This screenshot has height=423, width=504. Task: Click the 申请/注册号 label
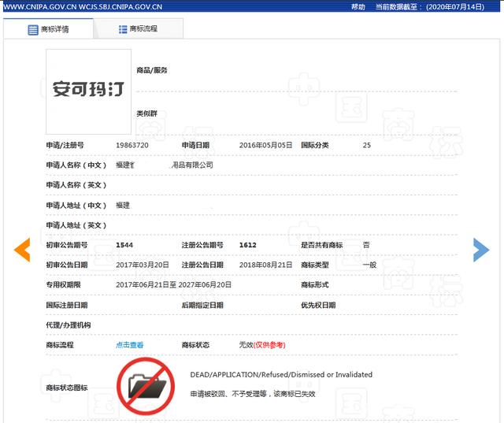pos(65,145)
